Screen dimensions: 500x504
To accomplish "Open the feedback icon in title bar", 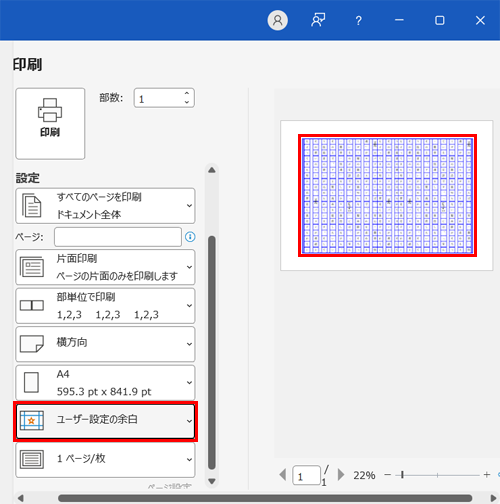I will (318, 20).
